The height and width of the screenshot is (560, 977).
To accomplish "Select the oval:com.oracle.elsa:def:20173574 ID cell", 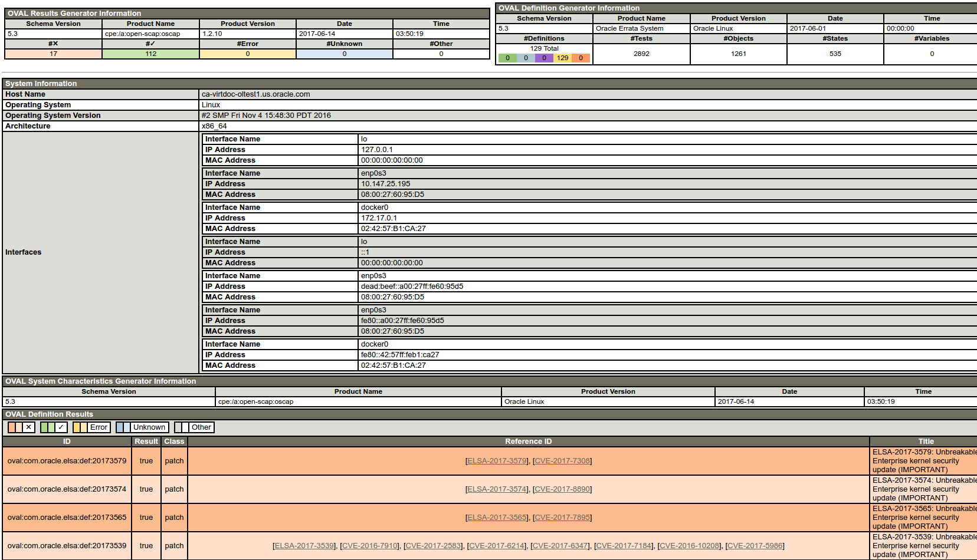I will (67, 489).
